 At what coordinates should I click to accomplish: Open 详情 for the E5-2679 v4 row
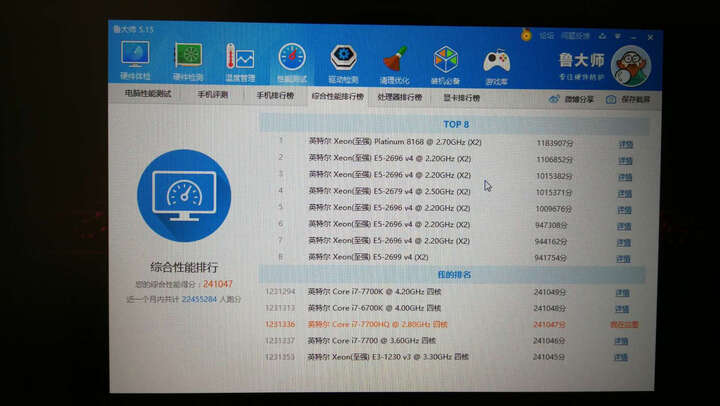click(x=624, y=194)
